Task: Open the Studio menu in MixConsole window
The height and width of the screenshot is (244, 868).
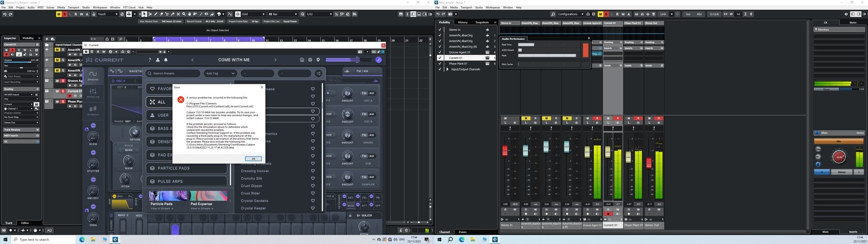Action: 479,7
